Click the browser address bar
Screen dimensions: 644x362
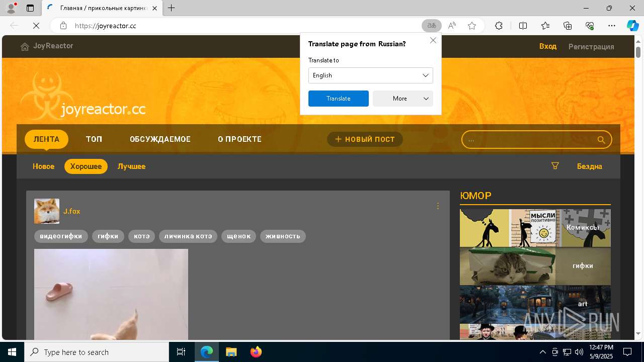pyautogui.click(x=247, y=26)
